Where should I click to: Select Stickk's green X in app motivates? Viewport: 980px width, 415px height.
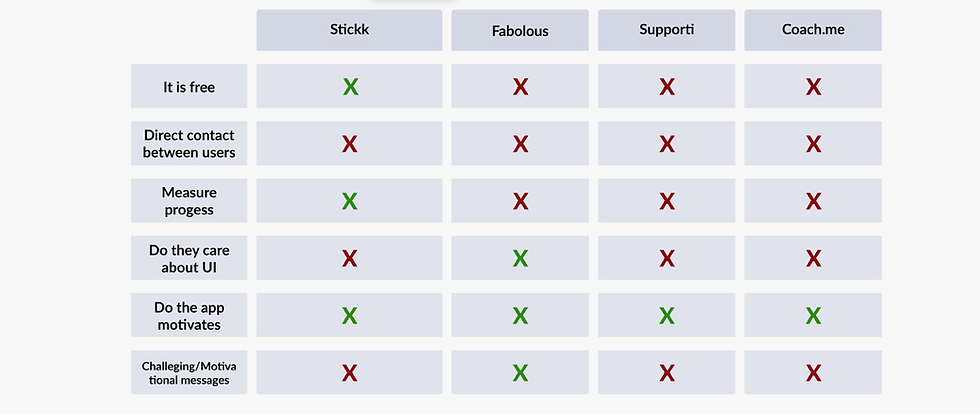(350, 316)
